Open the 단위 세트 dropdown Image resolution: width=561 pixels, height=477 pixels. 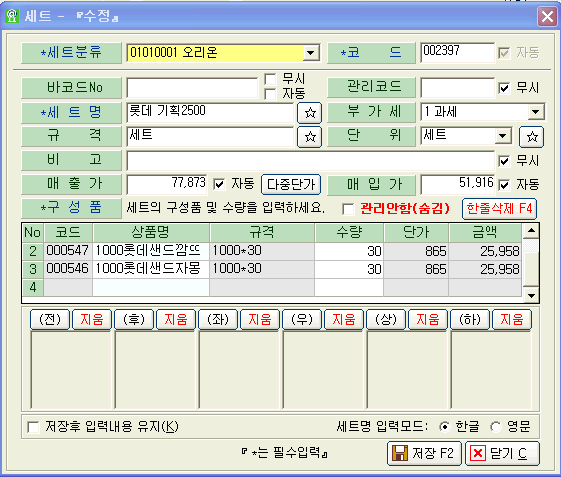[503, 136]
